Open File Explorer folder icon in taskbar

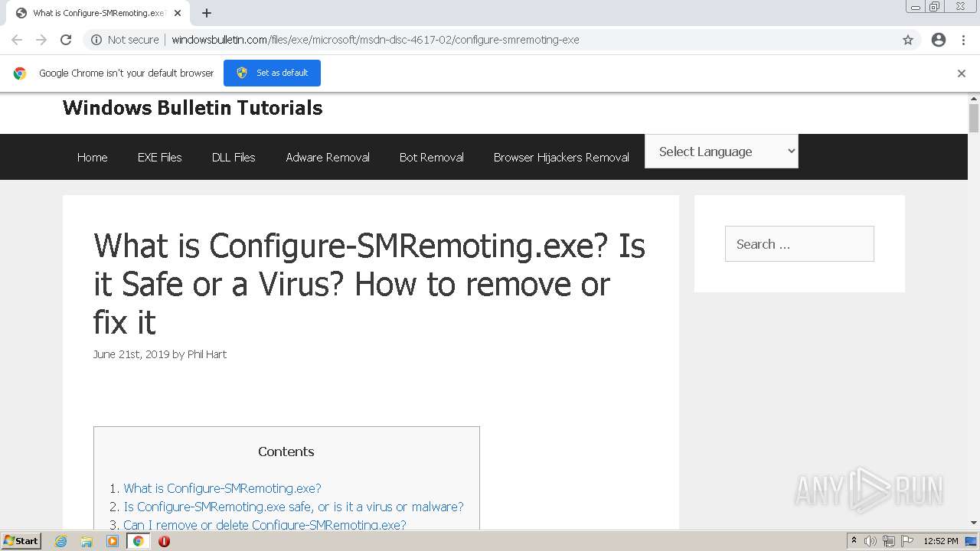tap(87, 541)
